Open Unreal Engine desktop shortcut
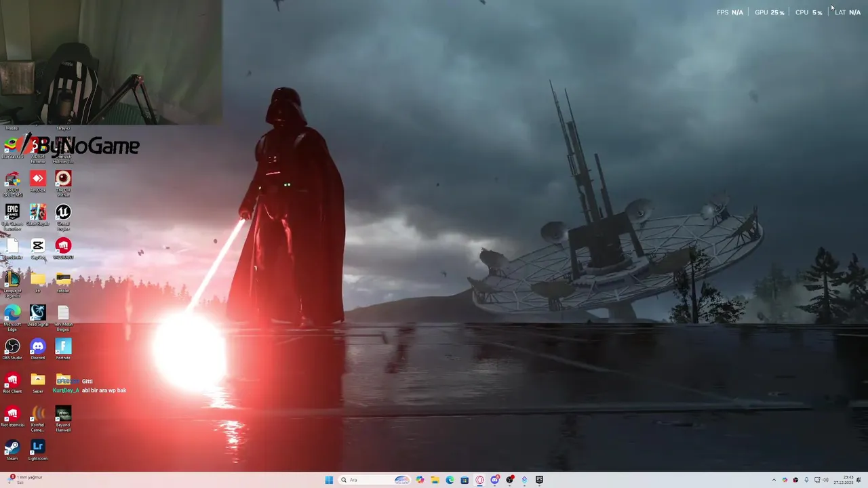This screenshot has height=488, width=868. 63,217
